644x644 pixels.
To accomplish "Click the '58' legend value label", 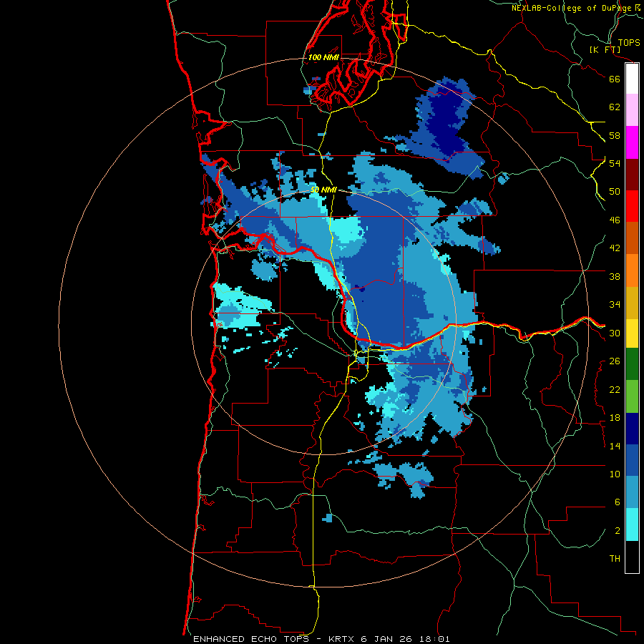I will point(615,135).
